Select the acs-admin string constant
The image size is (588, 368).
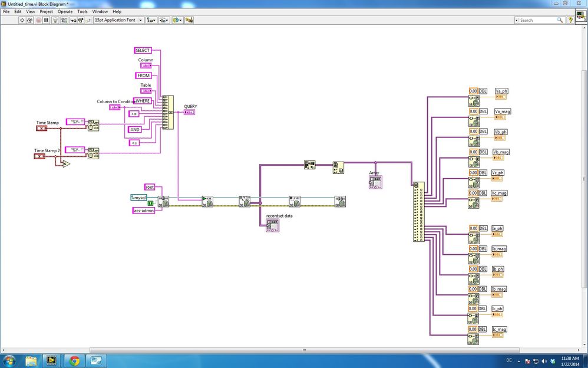[x=144, y=211]
